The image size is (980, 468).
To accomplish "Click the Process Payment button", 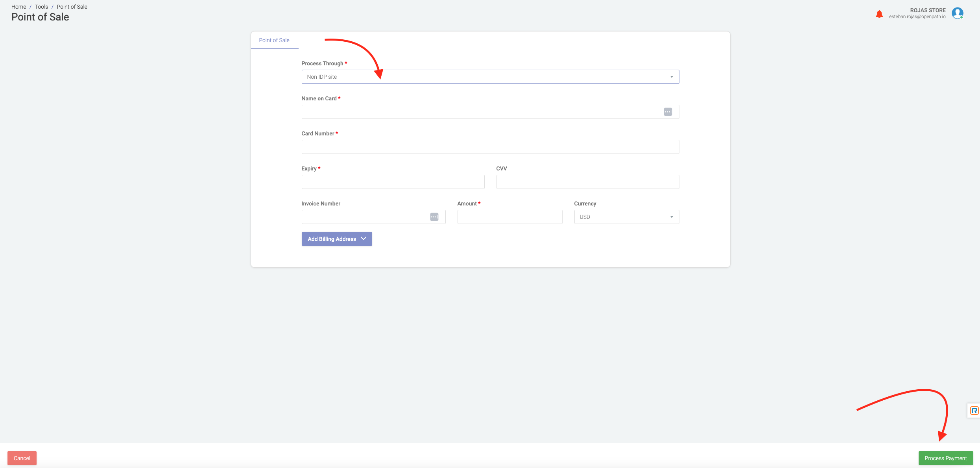I will (x=945, y=458).
